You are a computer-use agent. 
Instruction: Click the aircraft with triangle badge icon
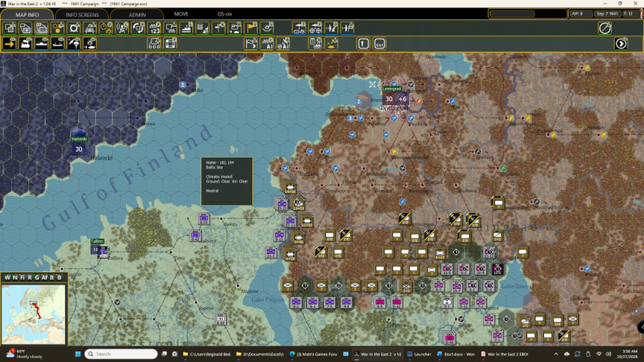(347, 28)
